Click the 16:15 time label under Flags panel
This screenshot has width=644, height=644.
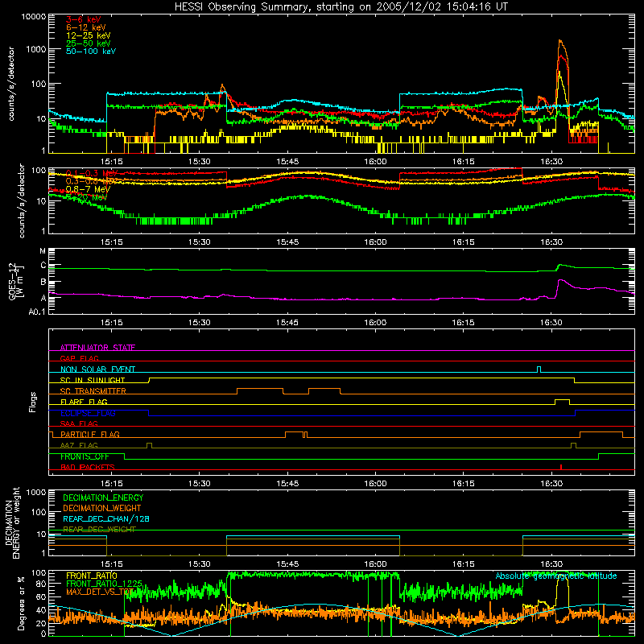coord(464,484)
